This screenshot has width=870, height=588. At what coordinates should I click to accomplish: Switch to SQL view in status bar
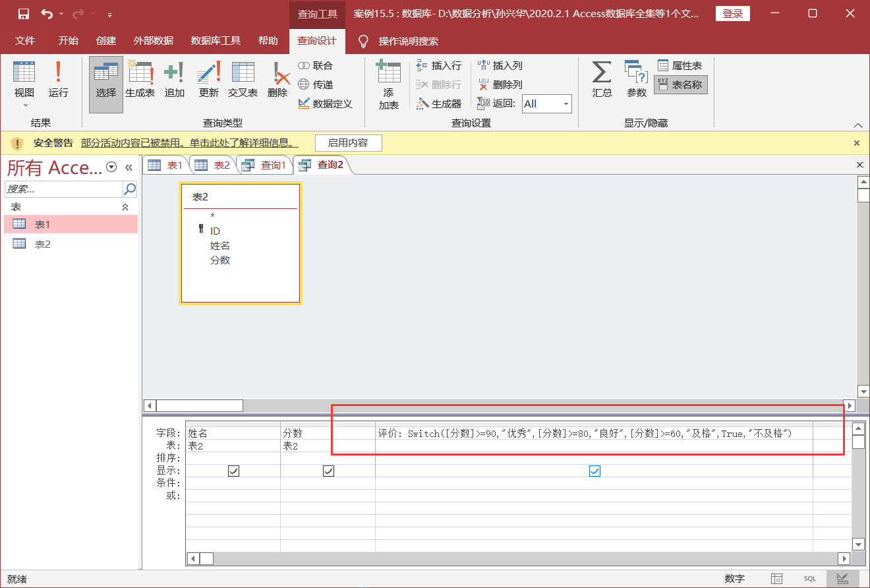(x=809, y=578)
